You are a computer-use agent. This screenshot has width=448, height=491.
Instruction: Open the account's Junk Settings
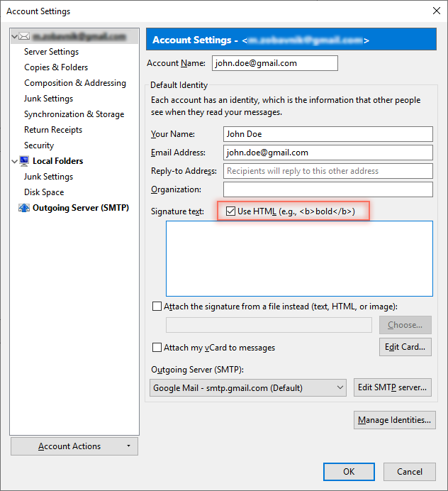48,99
